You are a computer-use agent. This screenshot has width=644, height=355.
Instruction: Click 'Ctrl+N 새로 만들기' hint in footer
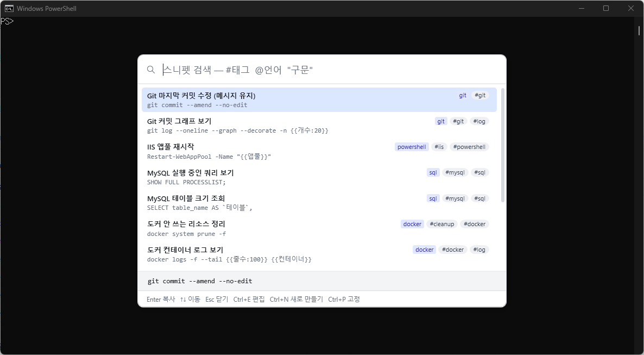coord(296,299)
